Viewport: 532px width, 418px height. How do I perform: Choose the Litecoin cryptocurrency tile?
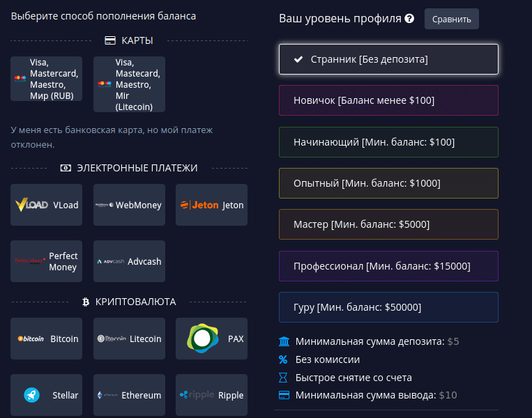pyautogui.click(x=129, y=339)
